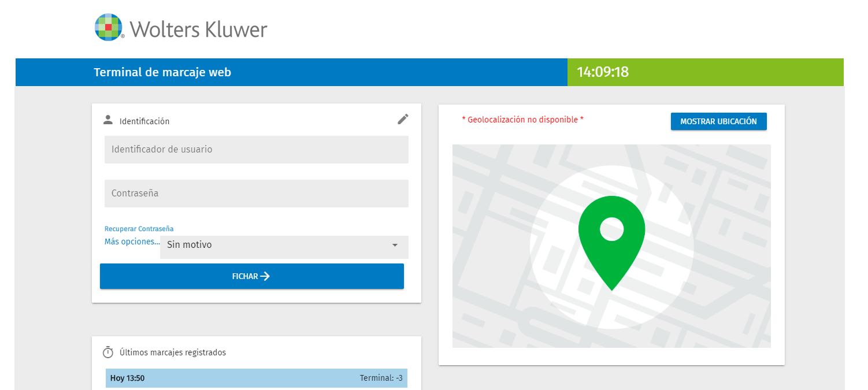This screenshot has height=390, width=868.
Task: Click the Wolters Kluwer logo
Action: (181, 28)
